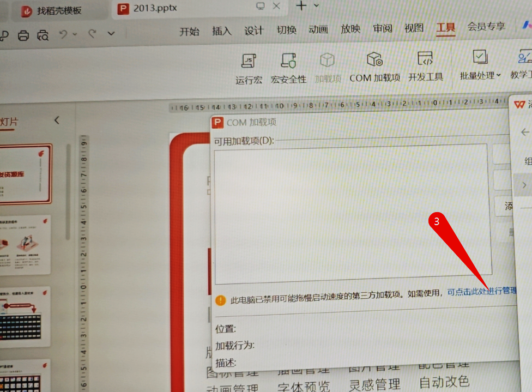This screenshot has width=532, height=392.
Task: Open the 审阅 ribbon tab
Action: (x=383, y=28)
